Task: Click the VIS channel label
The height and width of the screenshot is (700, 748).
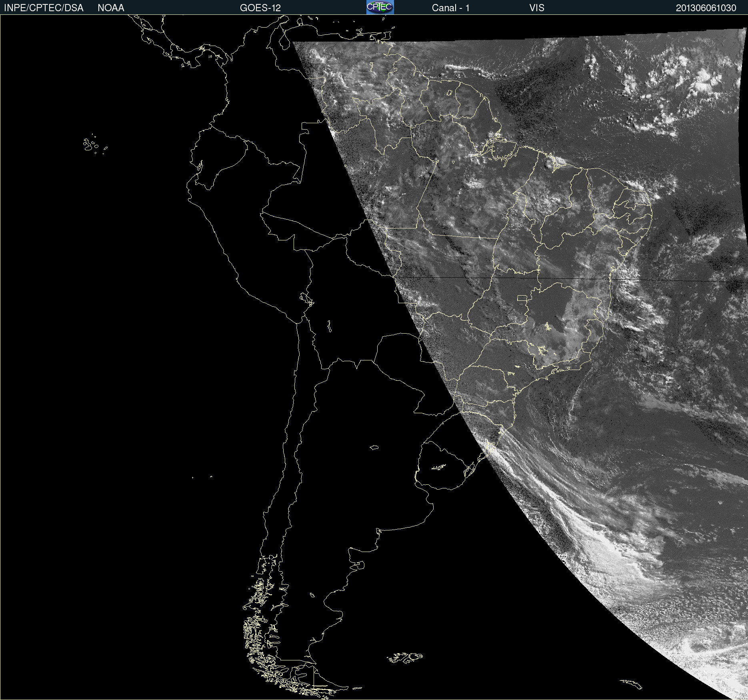Action: 537,8
